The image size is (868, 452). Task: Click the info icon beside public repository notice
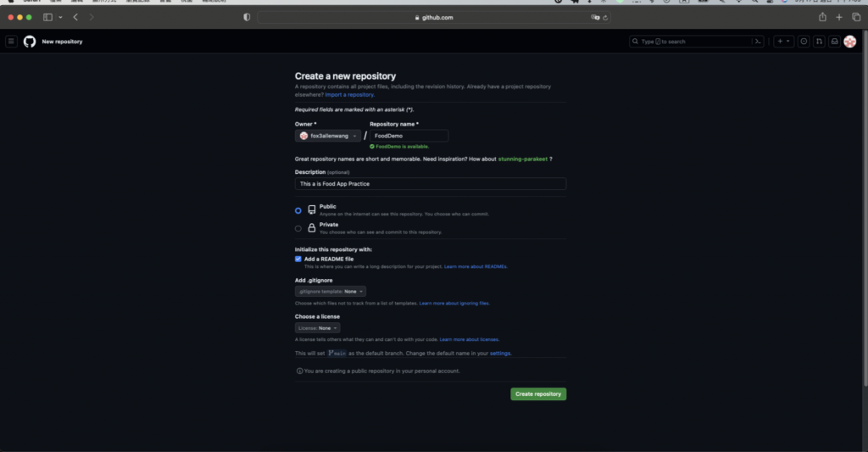299,371
